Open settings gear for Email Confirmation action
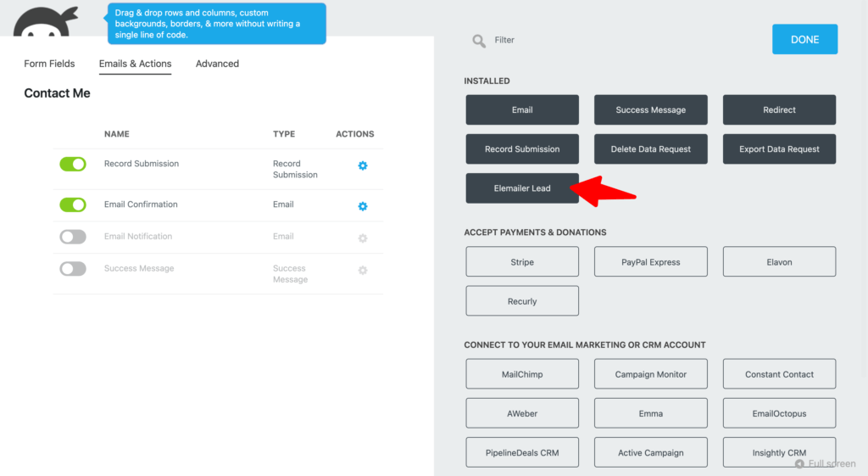 tap(363, 206)
